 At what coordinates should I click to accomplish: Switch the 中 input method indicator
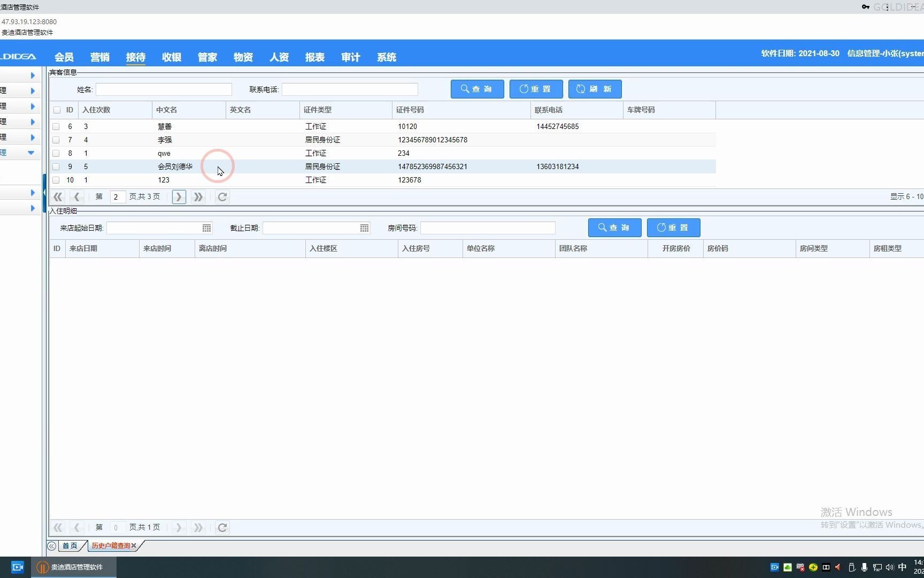click(x=903, y=567)
